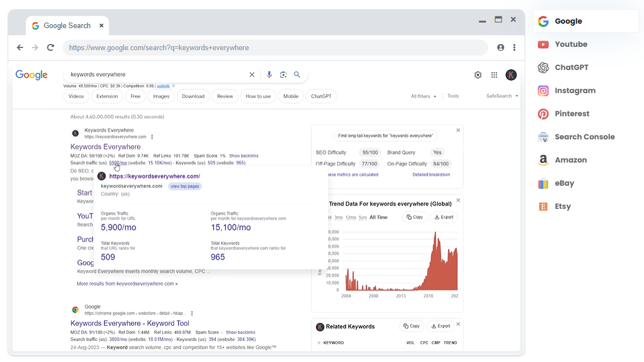Star the keyword next to volume data
644x362 pixels.
[x=173, y=86]
